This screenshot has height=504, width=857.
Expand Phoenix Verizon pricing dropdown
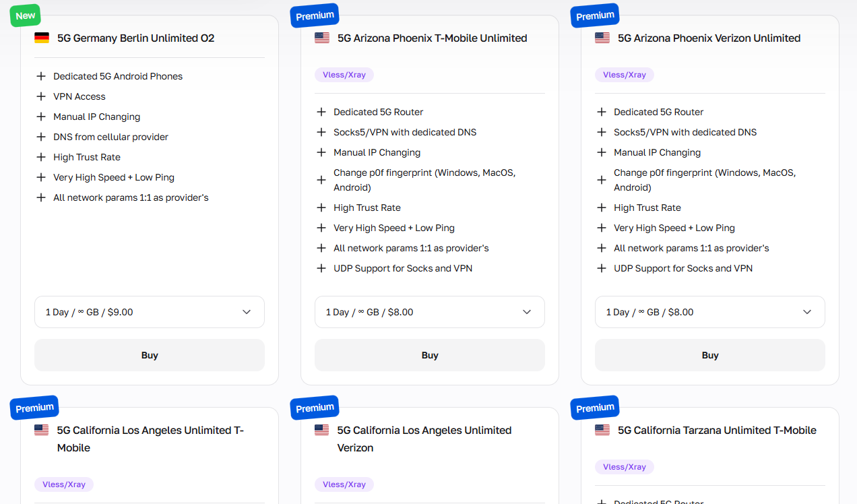click(x=709, y=312)
